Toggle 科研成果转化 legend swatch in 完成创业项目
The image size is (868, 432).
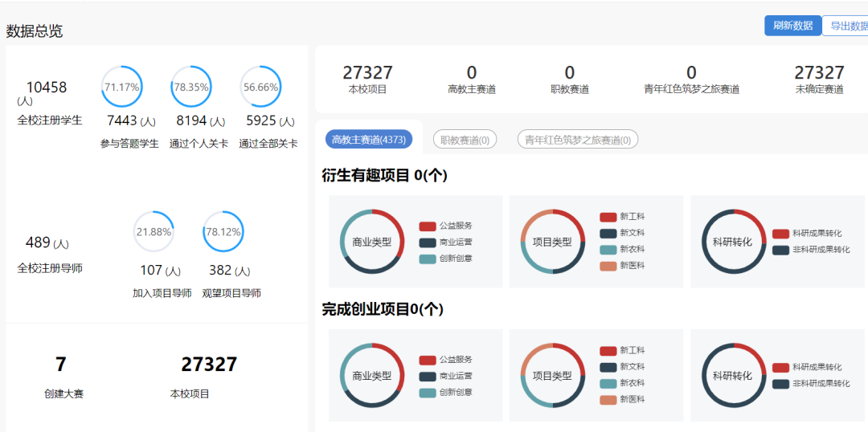click(780, 367)
